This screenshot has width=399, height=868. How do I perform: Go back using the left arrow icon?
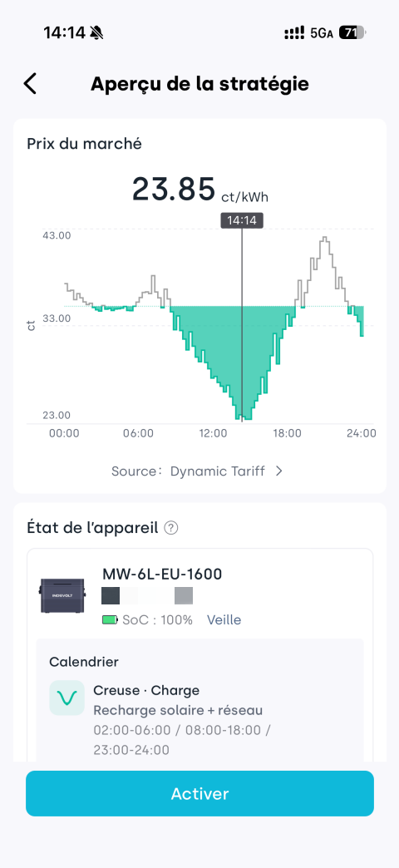pyautogui.click(x=30, y=84)
